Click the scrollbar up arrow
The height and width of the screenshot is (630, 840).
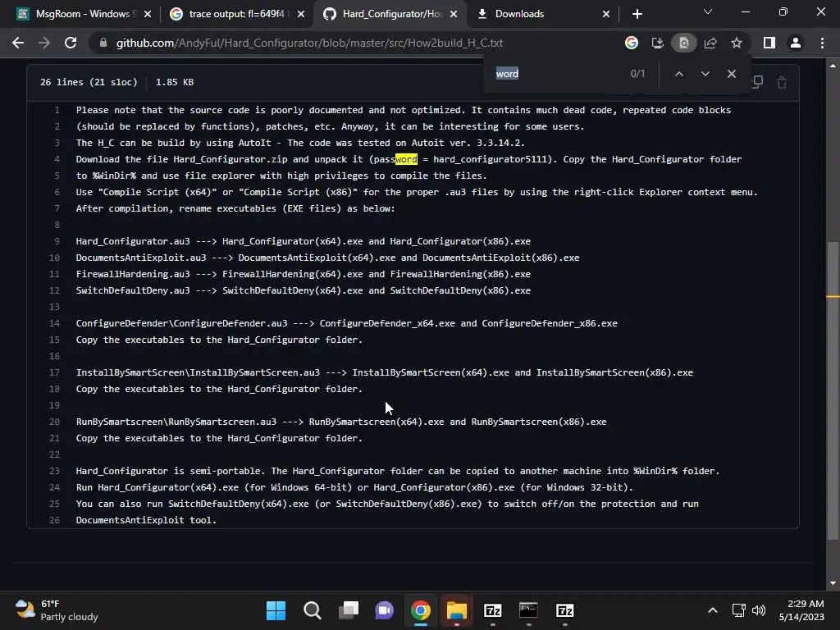click(833, 66)
